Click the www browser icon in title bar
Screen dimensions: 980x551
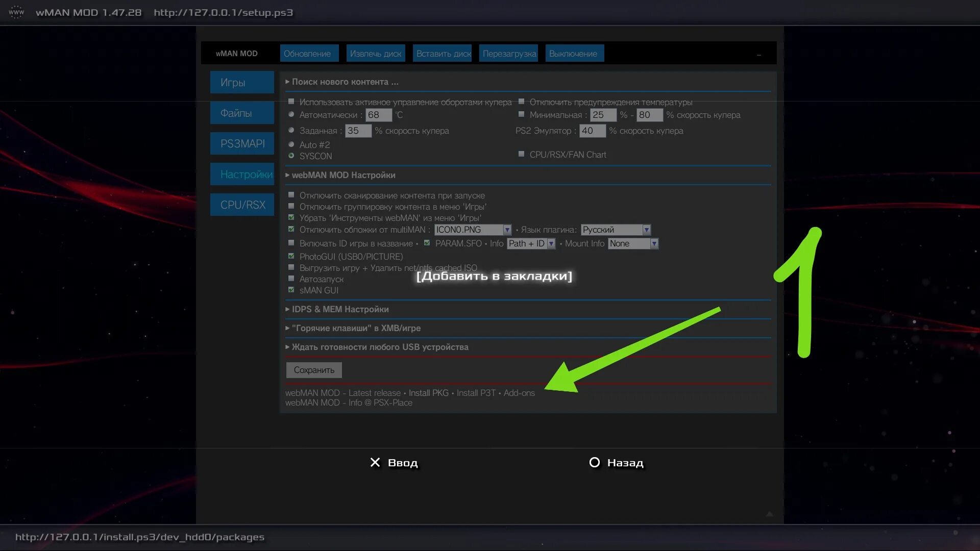tap(16, 12)
